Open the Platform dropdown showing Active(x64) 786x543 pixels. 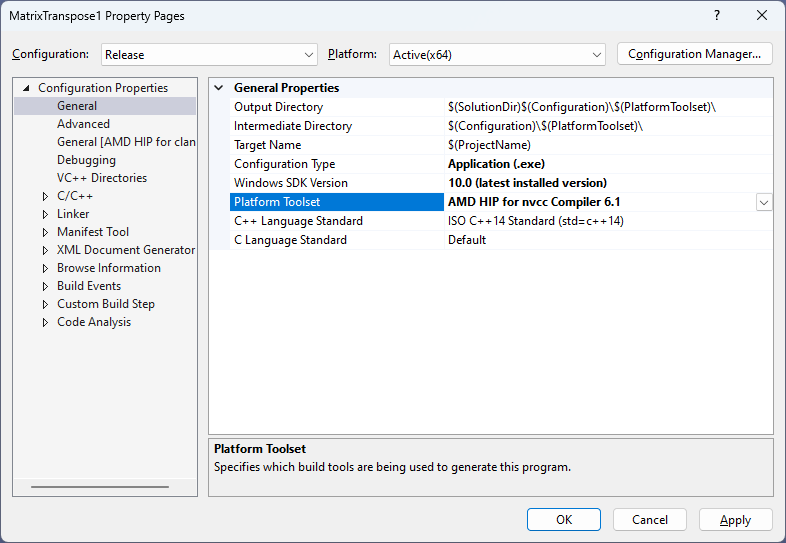click(597, 55)
